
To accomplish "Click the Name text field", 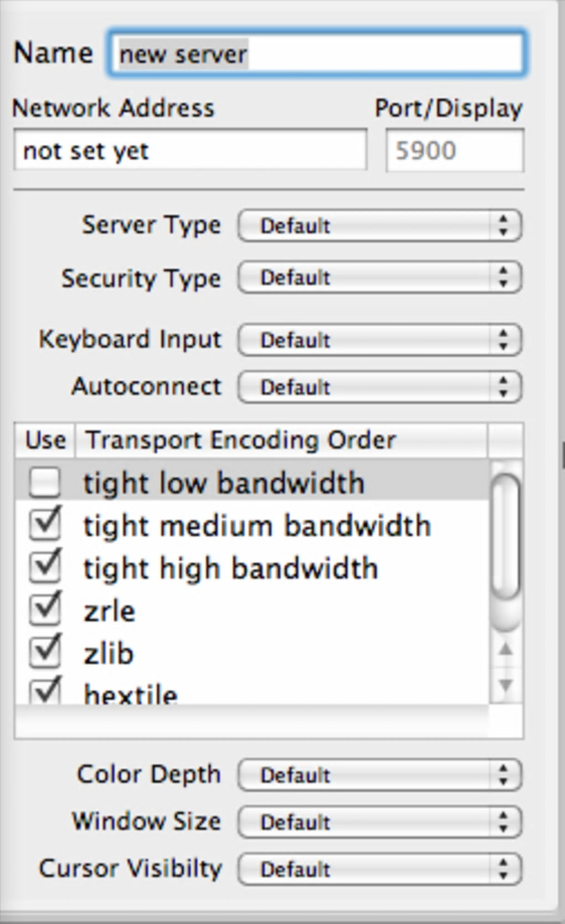I will [x=316, y=54].
